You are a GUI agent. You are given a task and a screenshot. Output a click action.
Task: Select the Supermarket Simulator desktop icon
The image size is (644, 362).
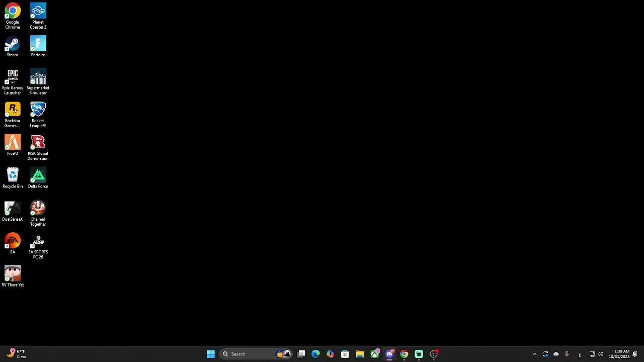[x=38, y=82]
